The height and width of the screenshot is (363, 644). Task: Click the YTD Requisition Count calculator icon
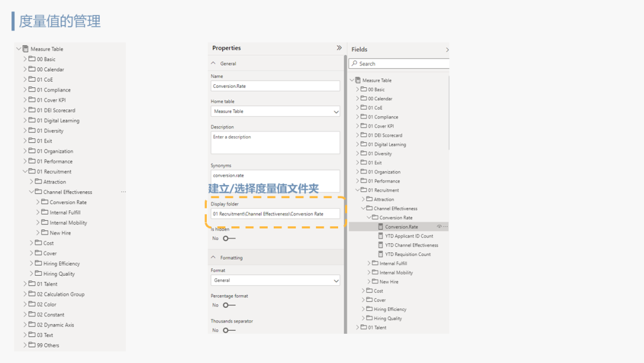coord(380,254)
